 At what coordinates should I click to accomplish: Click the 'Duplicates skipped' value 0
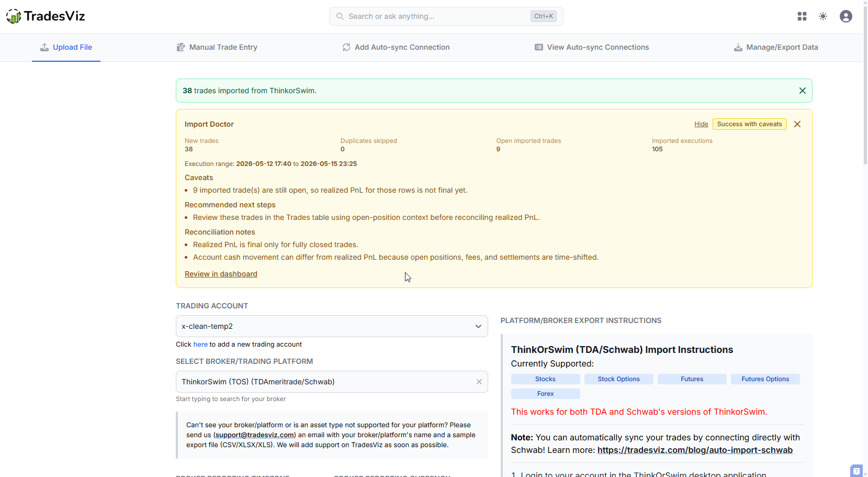pos(343,149)
